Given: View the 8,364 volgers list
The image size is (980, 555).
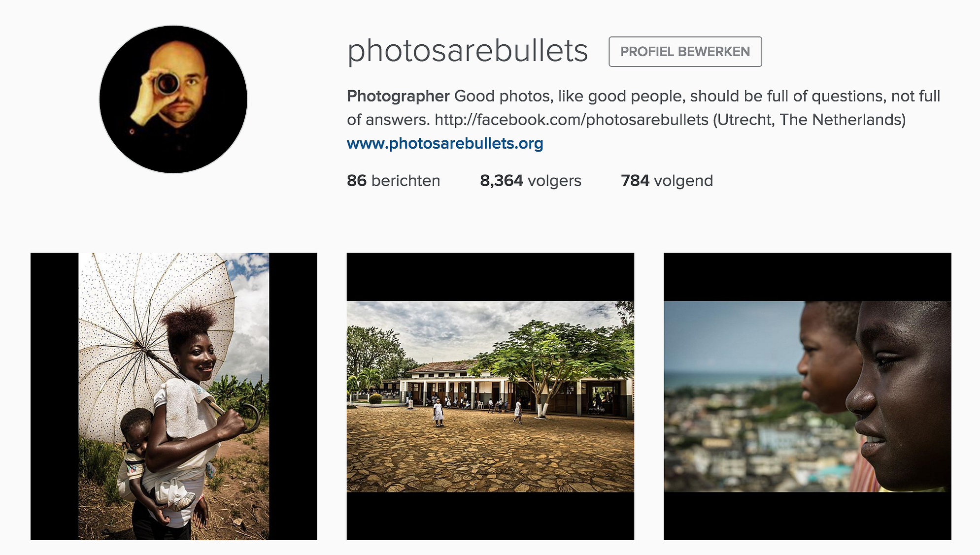Looking at the screenshot, I should [x=531, y=181].
